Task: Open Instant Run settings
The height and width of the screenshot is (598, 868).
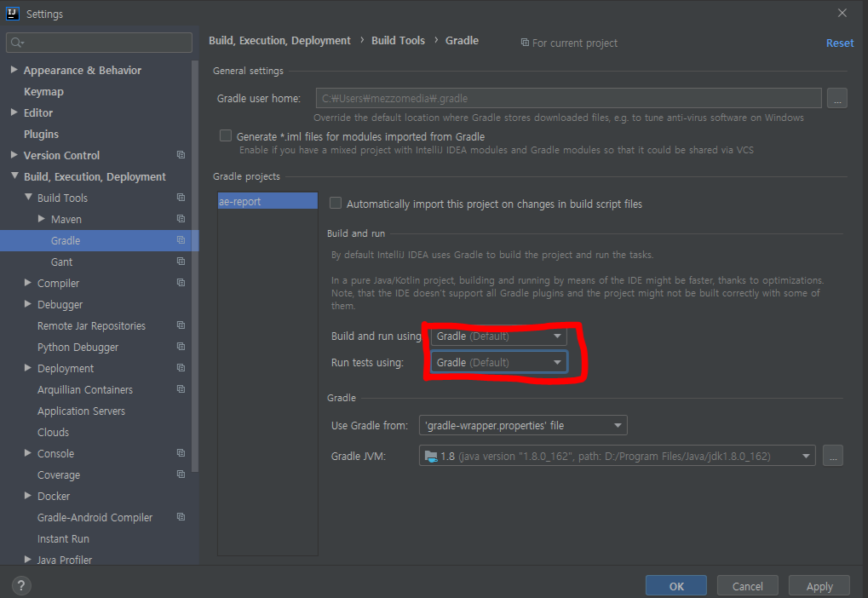Action: [x=63, y=538]
